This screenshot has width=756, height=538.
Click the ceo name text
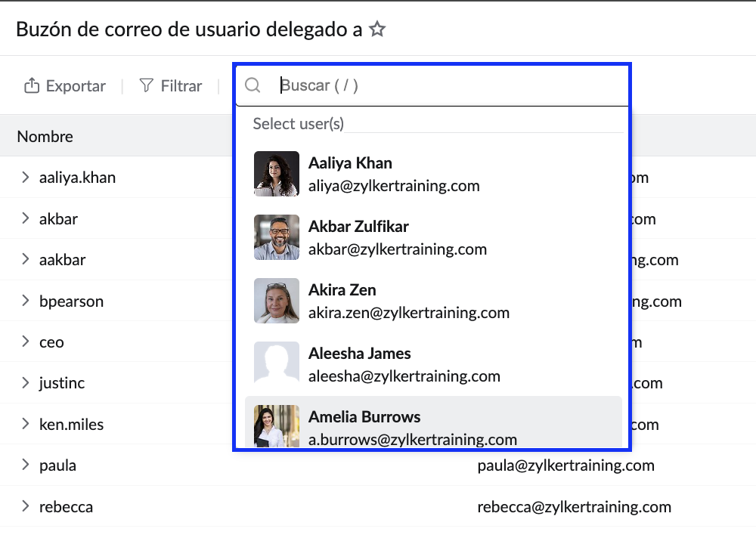tap(51, 342)
